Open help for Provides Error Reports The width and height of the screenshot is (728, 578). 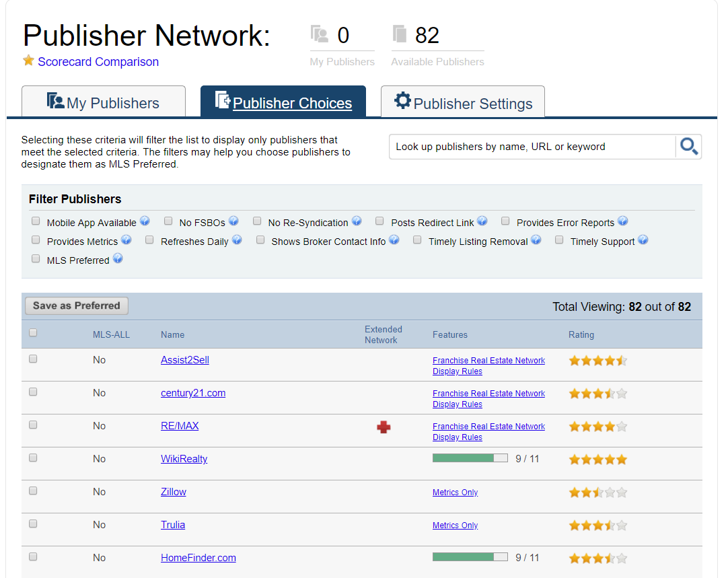[622, 221]
